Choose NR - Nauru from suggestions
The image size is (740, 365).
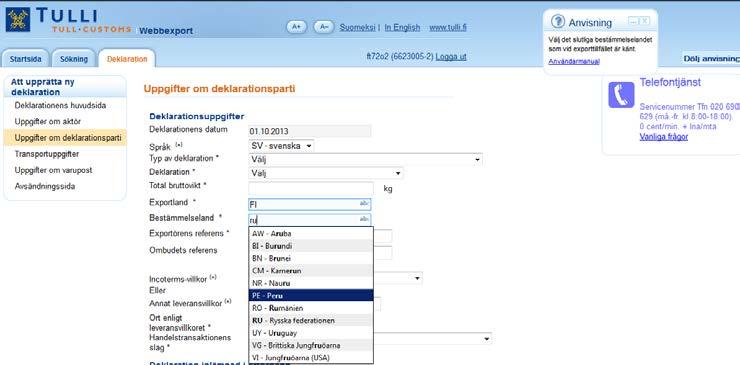point(311,283)
